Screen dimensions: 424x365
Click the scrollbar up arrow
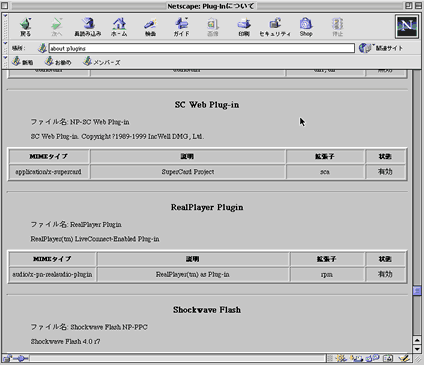point(417,340)
